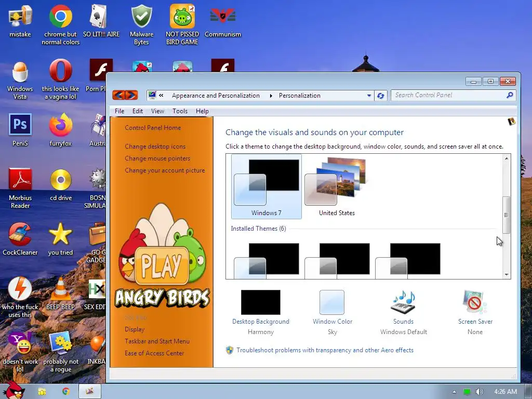
Task: Click the Personalization taskbar window button
Action: [90, 392]
